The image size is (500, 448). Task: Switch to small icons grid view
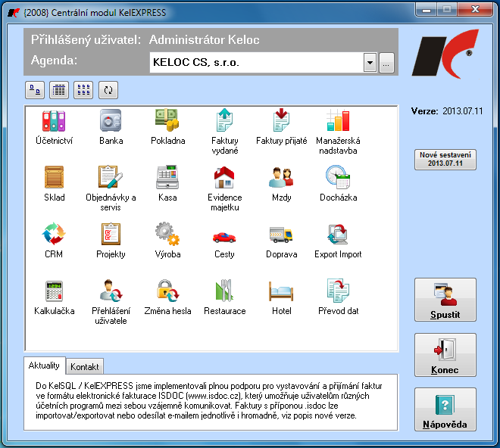[x=83, y=90]
